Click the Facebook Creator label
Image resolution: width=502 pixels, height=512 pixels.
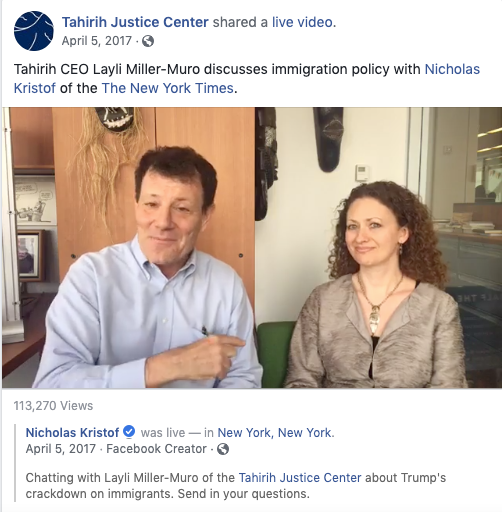coord(156,449)
